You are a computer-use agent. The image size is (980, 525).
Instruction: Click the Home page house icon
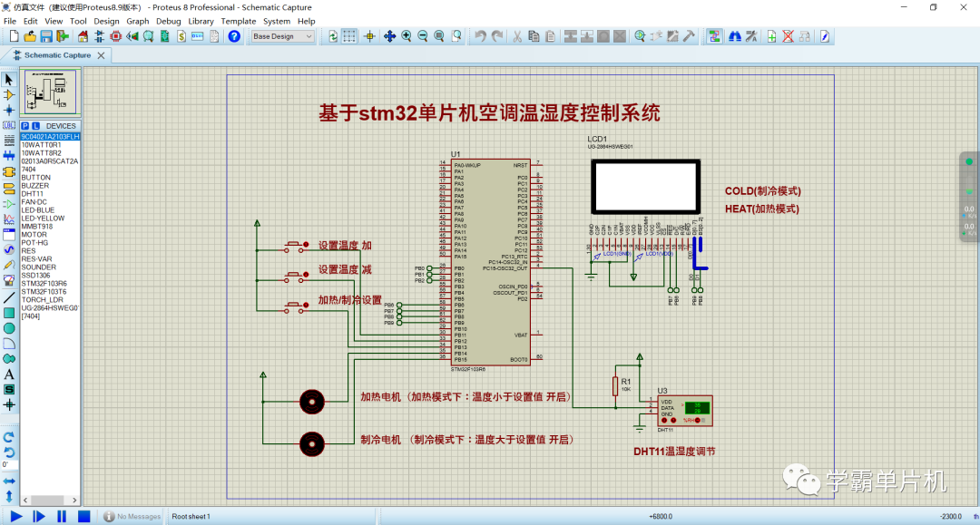tap(83, 37)
